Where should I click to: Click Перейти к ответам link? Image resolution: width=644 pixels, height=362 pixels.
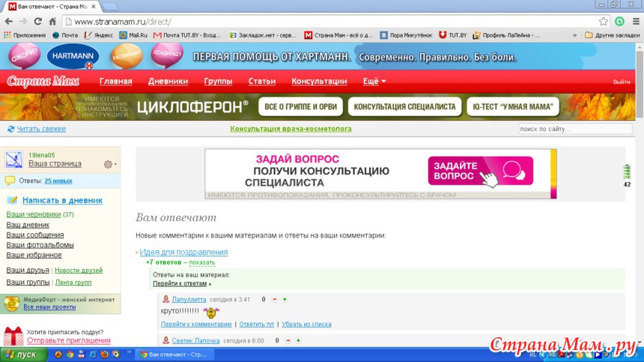[180, 283]
